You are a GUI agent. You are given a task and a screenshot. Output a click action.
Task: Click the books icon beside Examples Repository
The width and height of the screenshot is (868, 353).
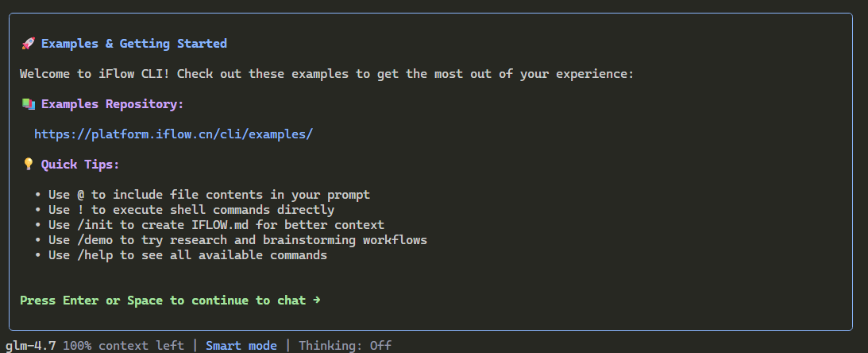pyautogui.click(x=29, y=104)
